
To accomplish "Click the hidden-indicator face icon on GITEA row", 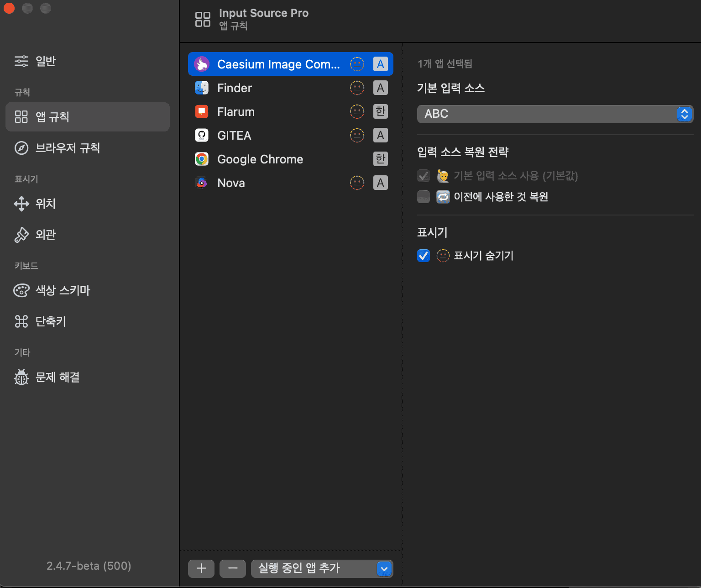I will tap(357, 135).
